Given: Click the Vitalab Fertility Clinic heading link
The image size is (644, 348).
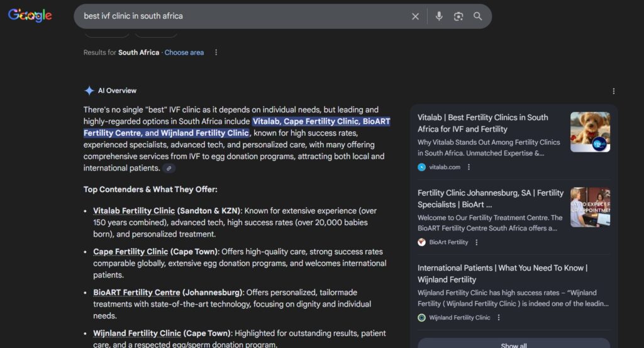Looking at the screenshot, I should (134, 211).
